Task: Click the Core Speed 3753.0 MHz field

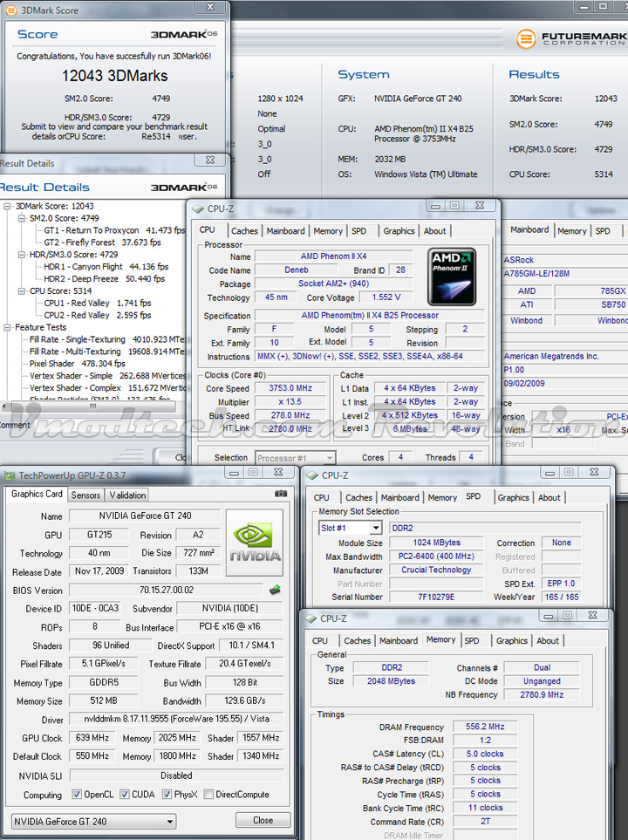Action: [290, 388]
